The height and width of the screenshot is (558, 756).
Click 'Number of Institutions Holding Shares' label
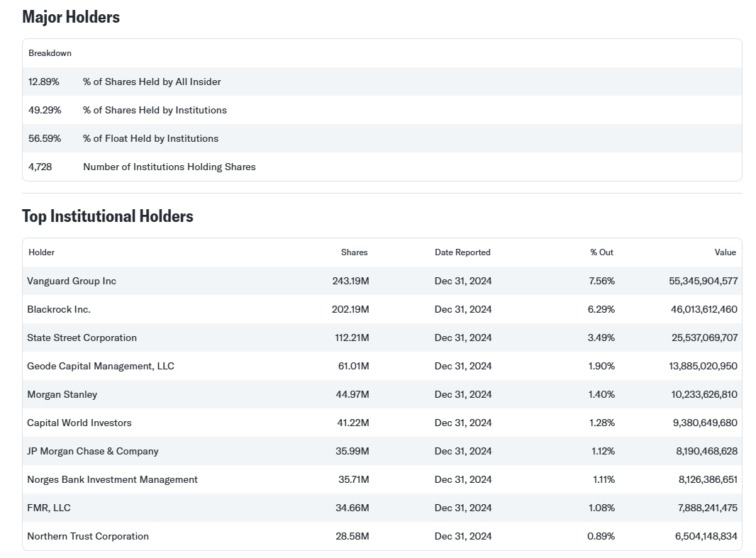(x=169, y=167)
